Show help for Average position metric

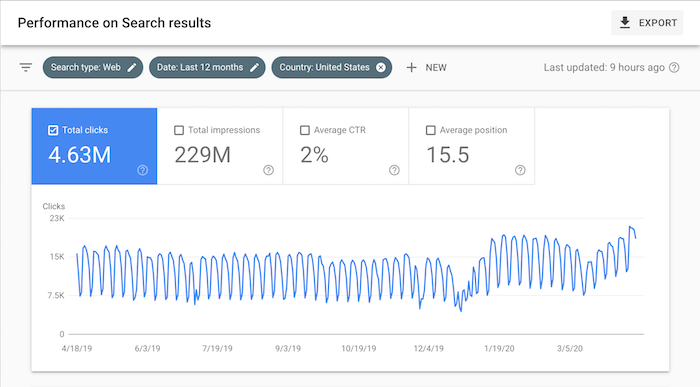[520, 170]
